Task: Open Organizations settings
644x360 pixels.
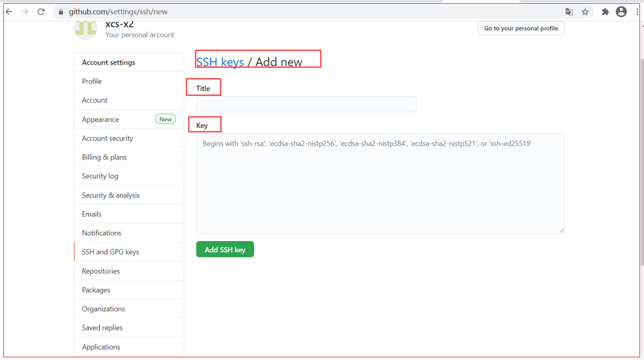Action: [129, 309]
